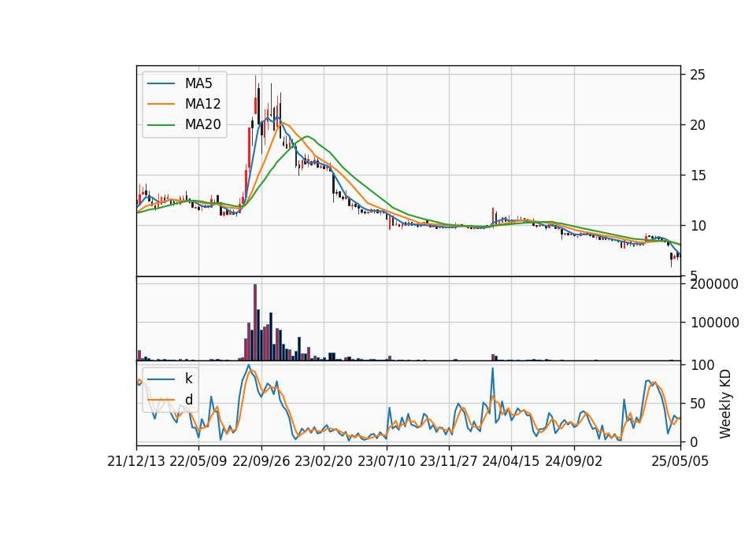Screen dimensions: 756x543
Task: Click the orange MA12 legend line sample
Action: pos(161,104)
